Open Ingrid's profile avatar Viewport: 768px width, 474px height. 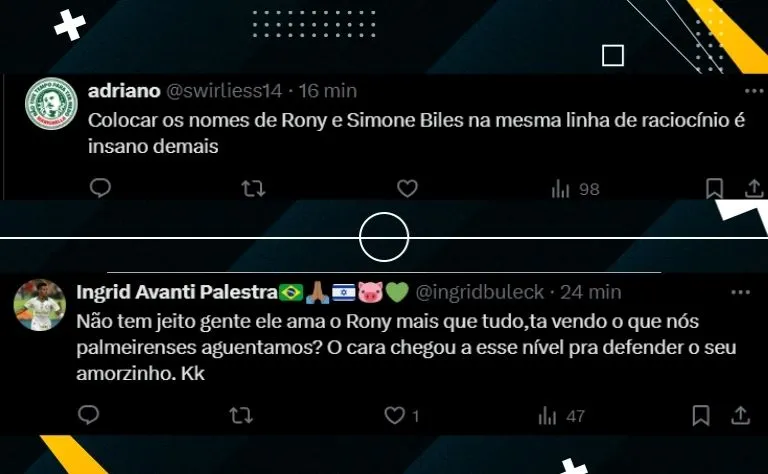coord(40,305)
